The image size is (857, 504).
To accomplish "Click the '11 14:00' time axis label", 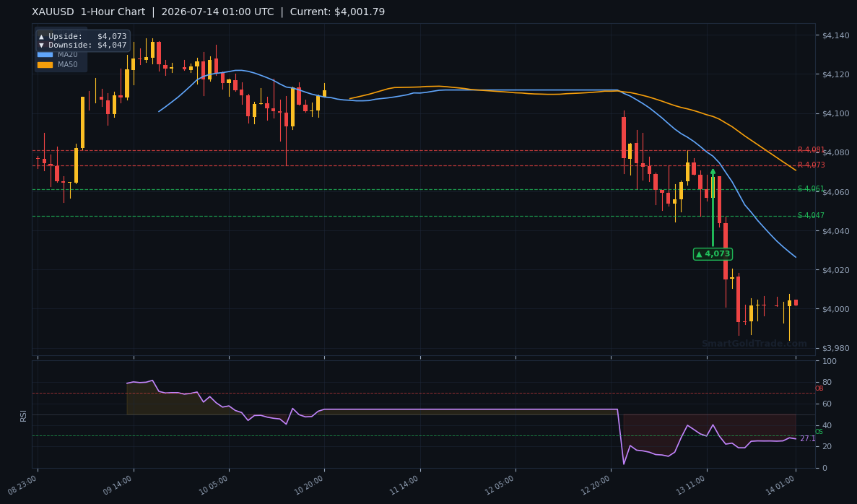I will pyautogui.click(x=404, y=485).
